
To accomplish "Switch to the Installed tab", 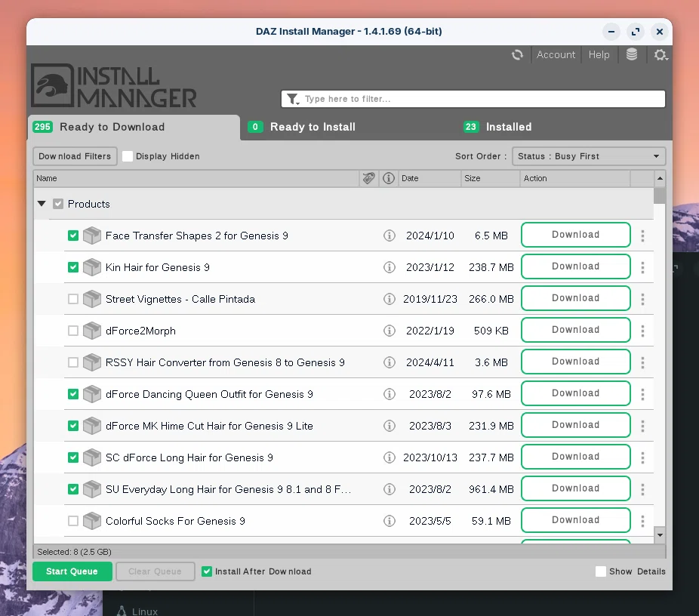I will click(497, 127).
